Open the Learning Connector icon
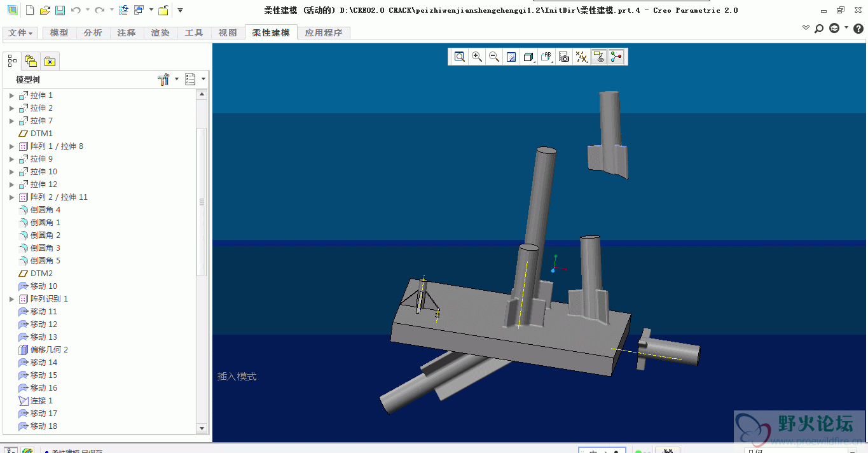Screen dimensions: 868x453 pos(834,28)
